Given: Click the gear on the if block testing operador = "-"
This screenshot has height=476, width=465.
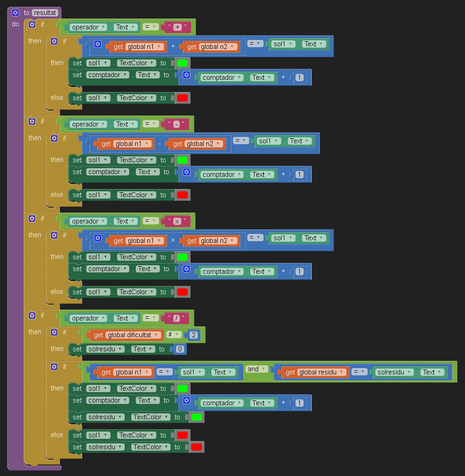Looking at the screenshot, I should 32,121.
